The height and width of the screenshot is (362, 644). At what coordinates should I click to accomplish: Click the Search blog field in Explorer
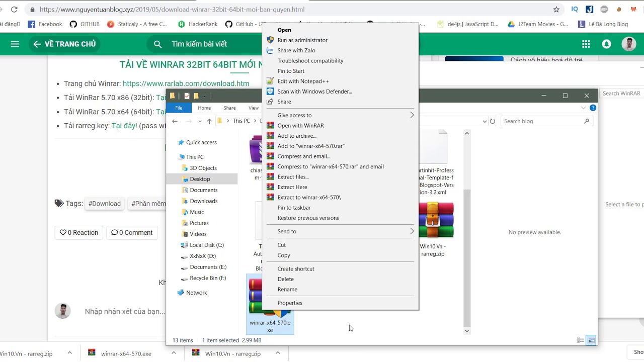click(546, 121)
